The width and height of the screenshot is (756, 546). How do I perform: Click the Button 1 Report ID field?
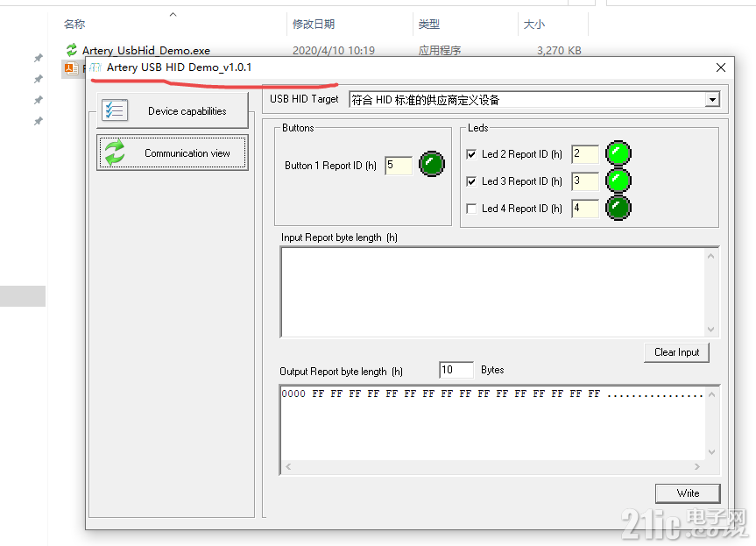click(x=399, y=166)
